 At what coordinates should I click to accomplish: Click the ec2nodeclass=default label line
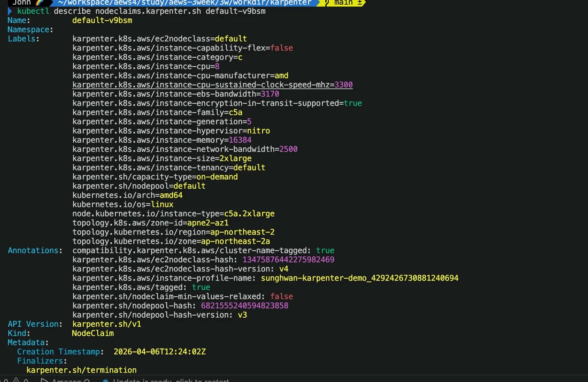[x=159, y=39]
